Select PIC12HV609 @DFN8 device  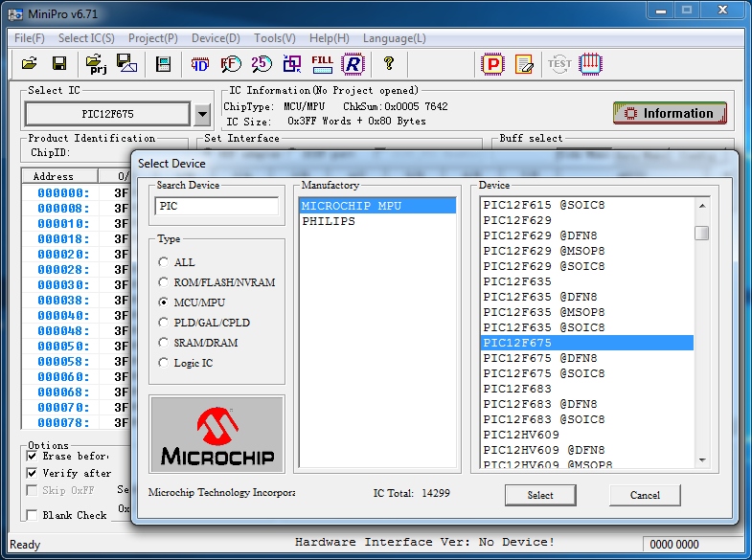(587, 450)
